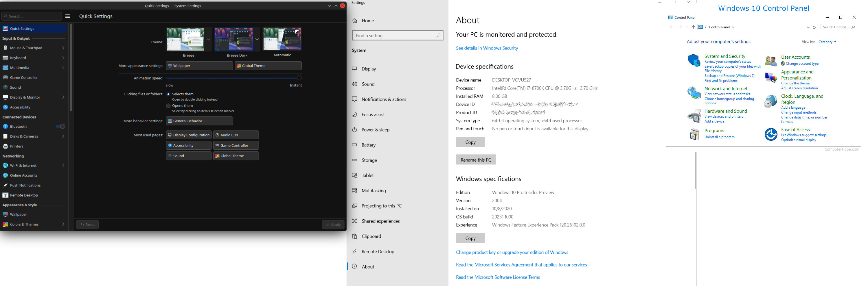Open Notifications & actions settings page
Viewport: 868px width, 289px height.
point(398,99)
